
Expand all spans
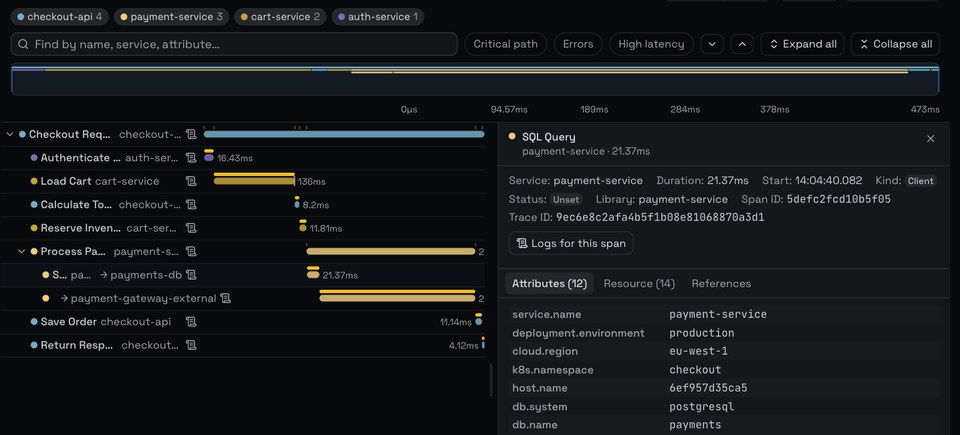click(803, 44)
